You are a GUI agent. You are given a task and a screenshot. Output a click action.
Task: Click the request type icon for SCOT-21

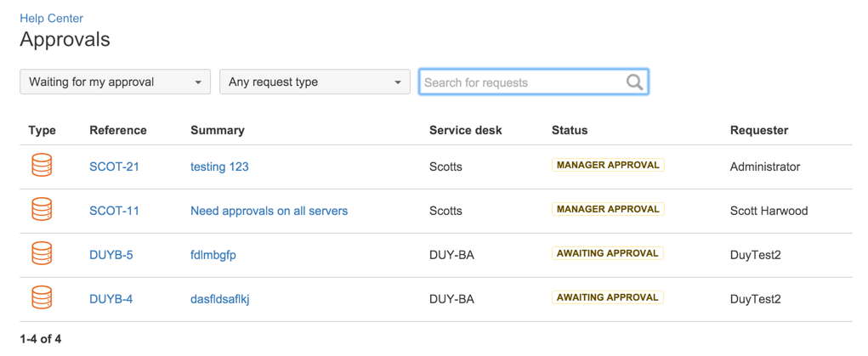[x=42, y=166]
